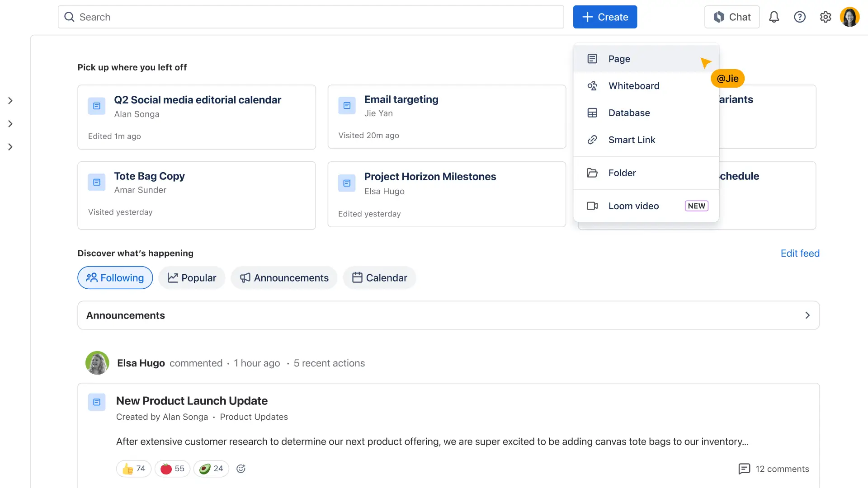The height and width of the screenshot is (488, 868).
Task: Expand the Announcements section chevron
Action: coord(807,315)
